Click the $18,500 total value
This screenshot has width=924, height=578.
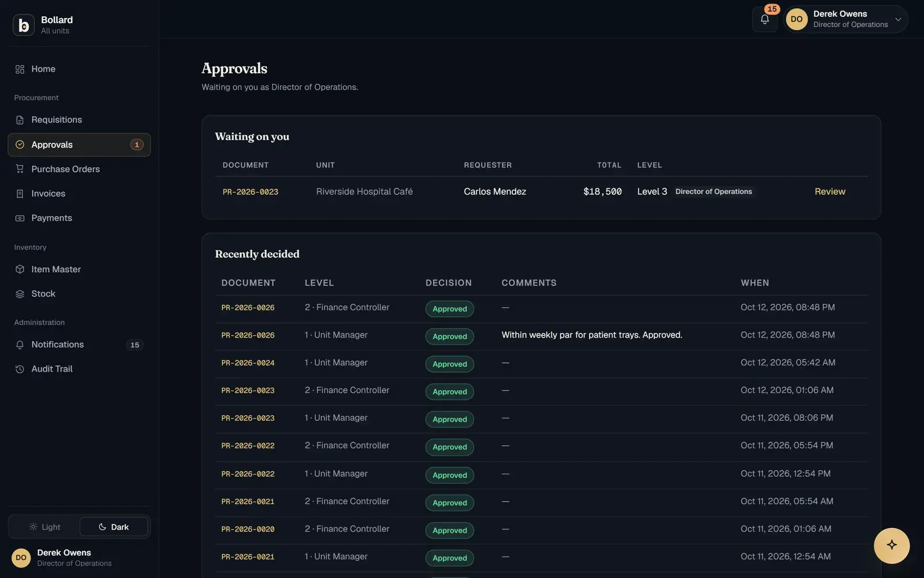click(602, 191)
